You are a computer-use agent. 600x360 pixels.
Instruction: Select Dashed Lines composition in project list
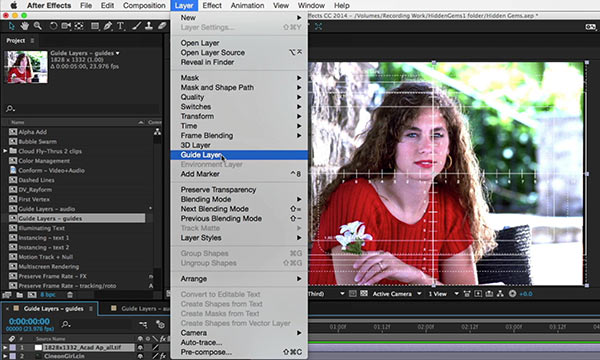36,180
